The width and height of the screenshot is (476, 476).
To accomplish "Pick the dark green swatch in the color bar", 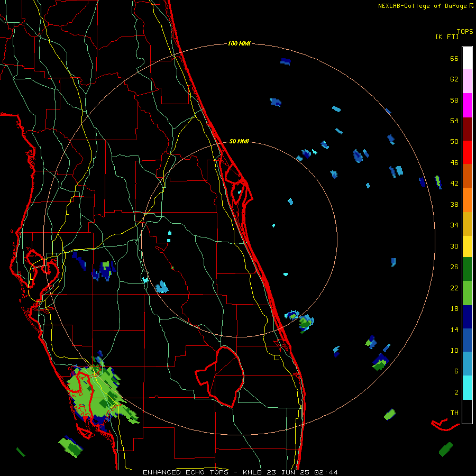I will pos(467,269).
